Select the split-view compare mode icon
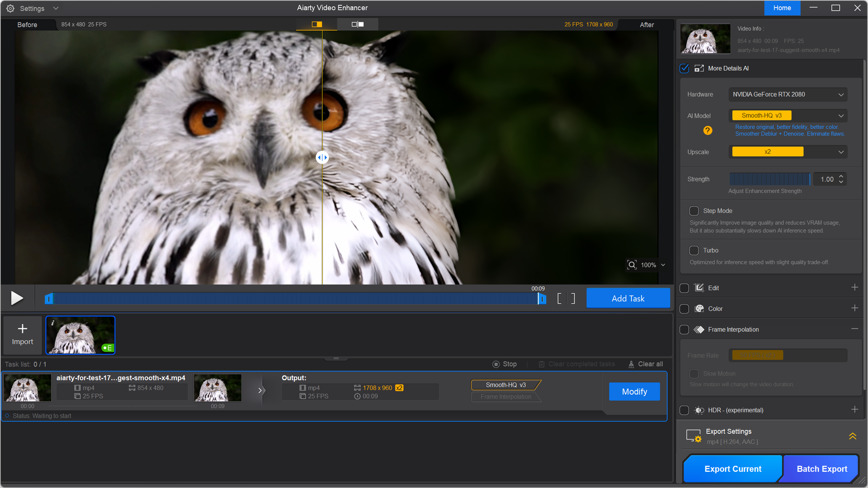The image size is (868, 488). point(317,24)
